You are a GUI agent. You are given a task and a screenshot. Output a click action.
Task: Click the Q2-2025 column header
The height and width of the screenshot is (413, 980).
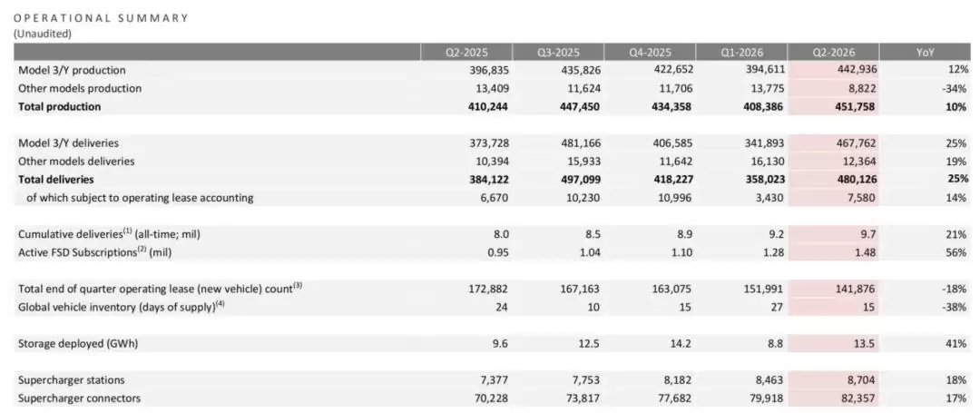point(466,53)
